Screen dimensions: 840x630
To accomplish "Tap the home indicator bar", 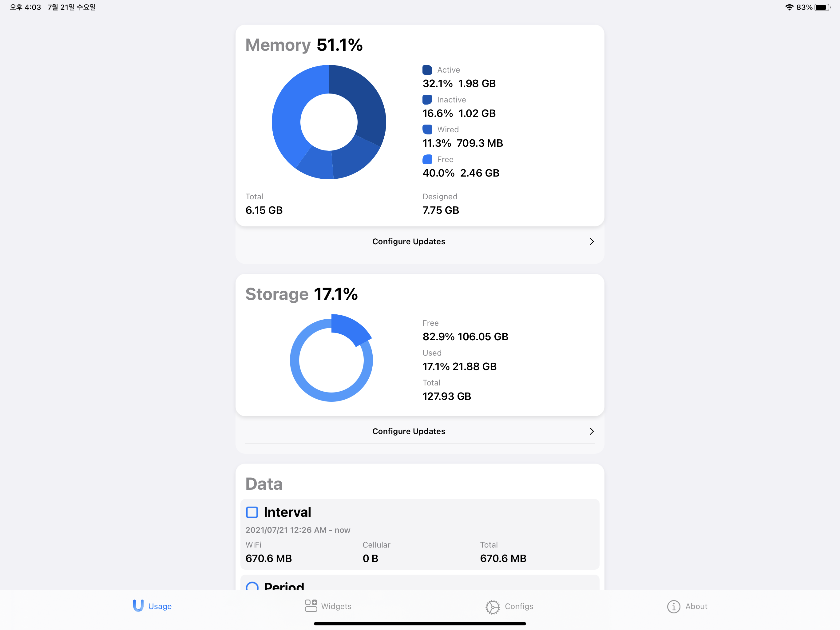I will click(x=420, y=624).
